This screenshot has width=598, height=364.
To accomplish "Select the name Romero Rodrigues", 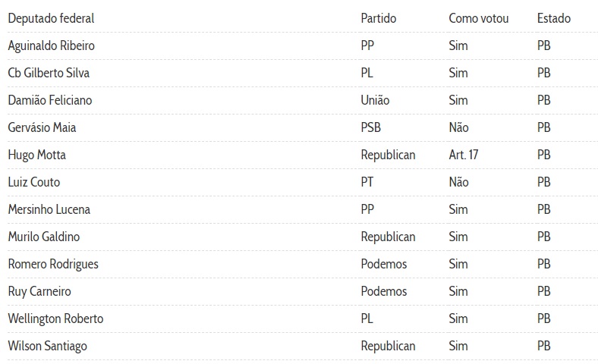I will (52, 264).
